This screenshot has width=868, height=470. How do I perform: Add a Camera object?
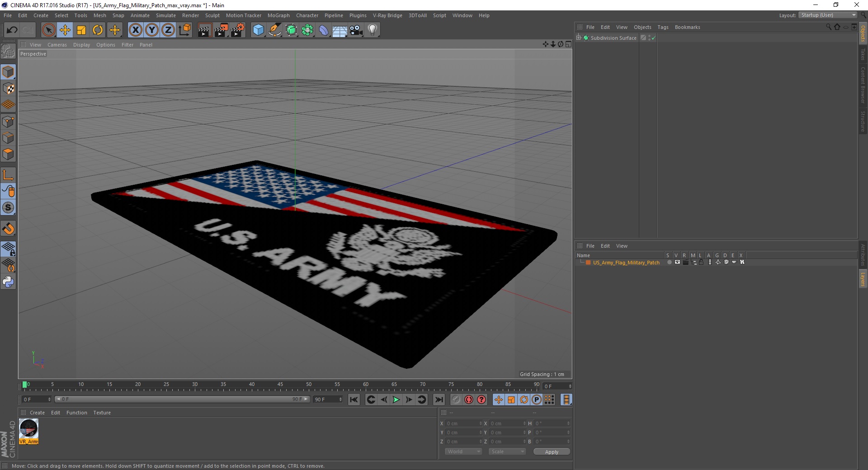point(356,30)
